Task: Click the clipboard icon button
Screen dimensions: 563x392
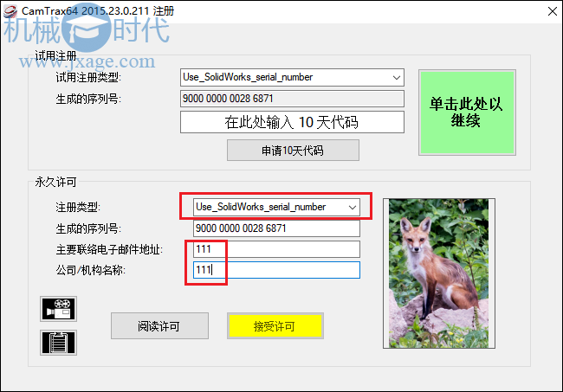Action: click(x=59, y=343)
